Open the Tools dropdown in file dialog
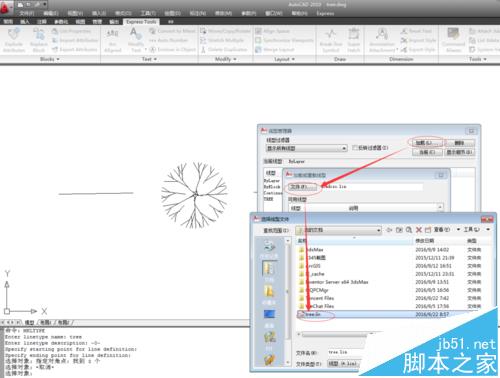This screenshot has width=500, height=378. point(477,230)
